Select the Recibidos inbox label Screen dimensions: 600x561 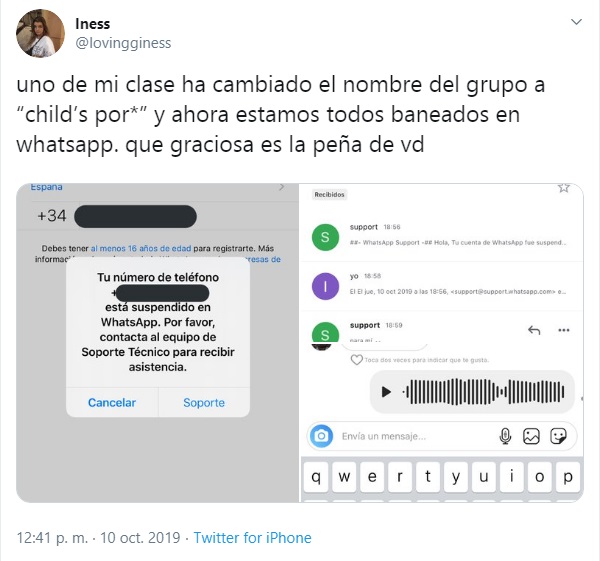click(x=329, y=194)
